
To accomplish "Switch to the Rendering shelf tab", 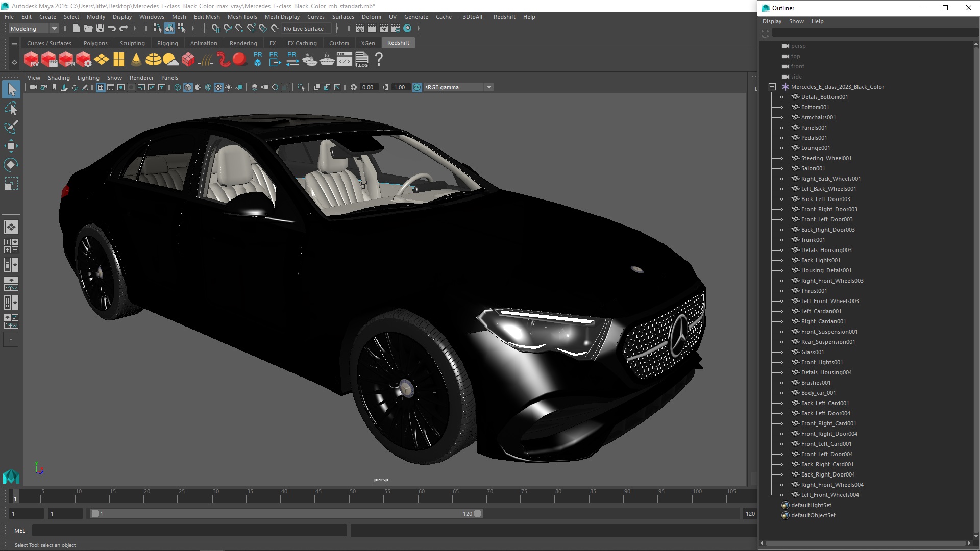I will point(243,43).
